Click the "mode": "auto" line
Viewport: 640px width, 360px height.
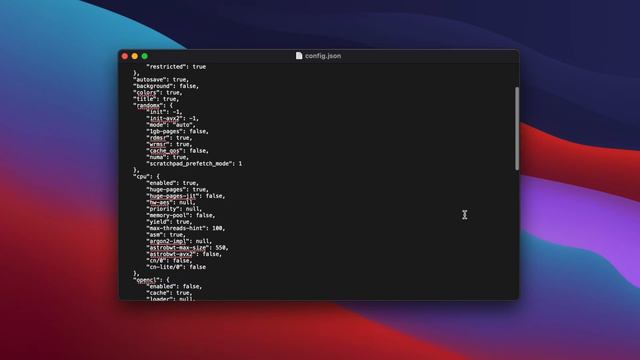coord(171,125)
